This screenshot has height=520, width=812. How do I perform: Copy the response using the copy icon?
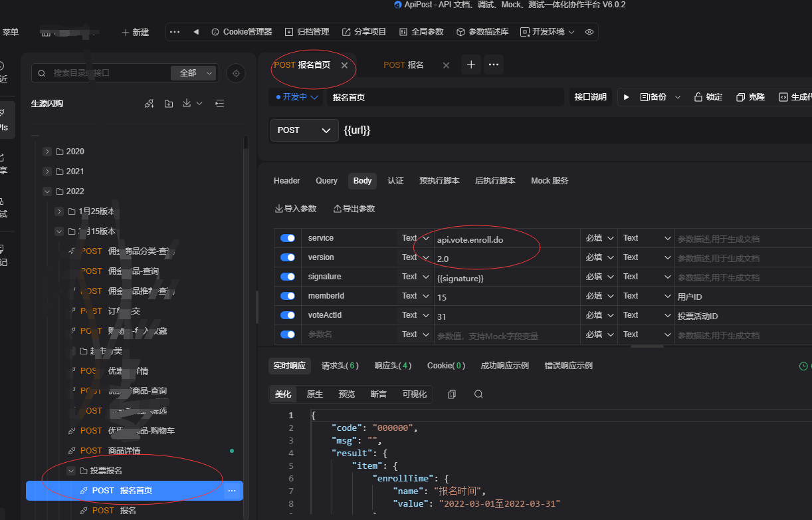452,394
